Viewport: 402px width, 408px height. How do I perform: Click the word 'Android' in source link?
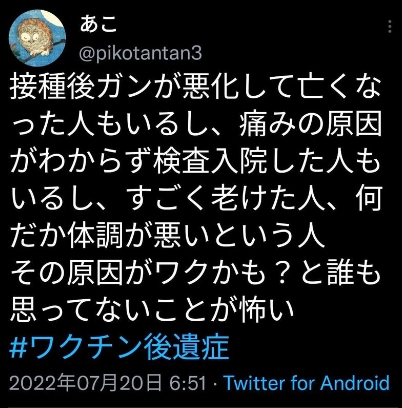[355, 383]
